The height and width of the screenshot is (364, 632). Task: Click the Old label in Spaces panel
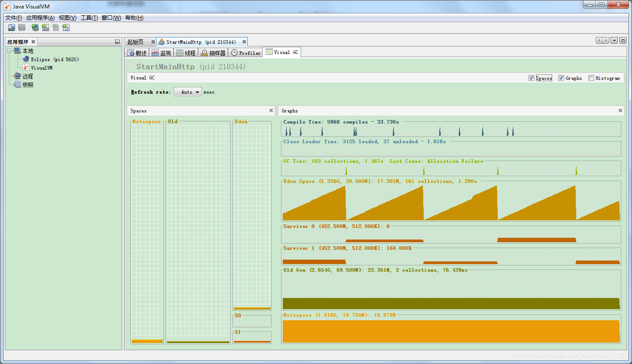click(173, 121)
